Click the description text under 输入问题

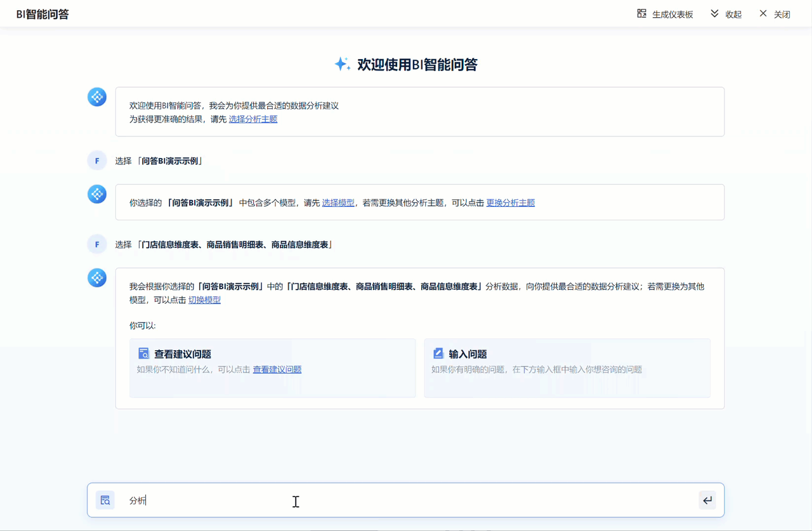click(x=537, y=369)
